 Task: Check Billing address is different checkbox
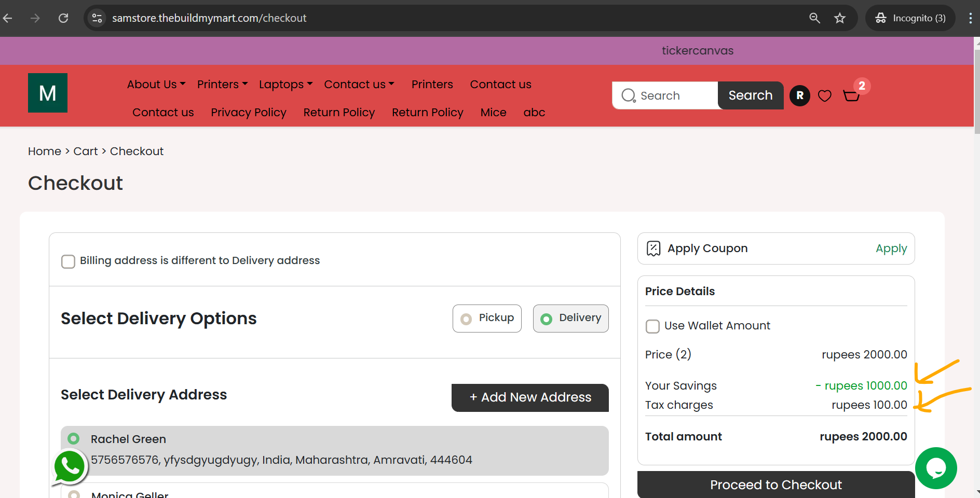(x=68, y=261)
